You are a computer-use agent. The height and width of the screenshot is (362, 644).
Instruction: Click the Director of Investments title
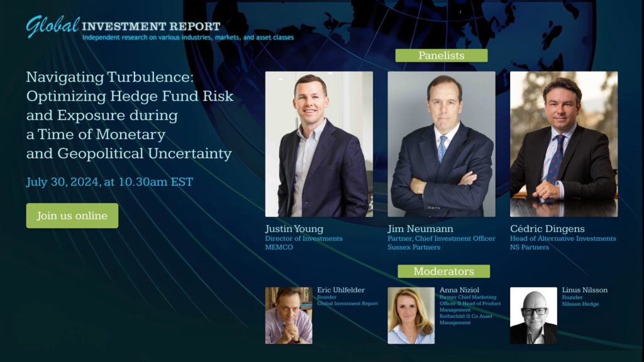304,238
